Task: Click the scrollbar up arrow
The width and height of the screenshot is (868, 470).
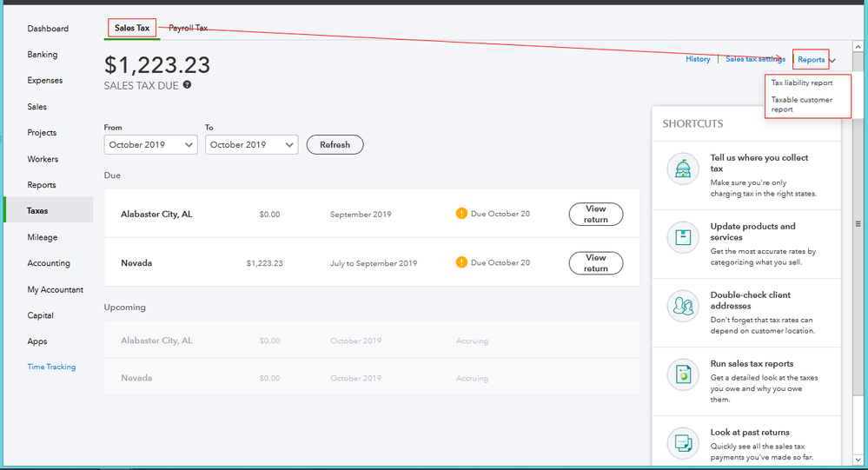Action: tap(858, 46)
